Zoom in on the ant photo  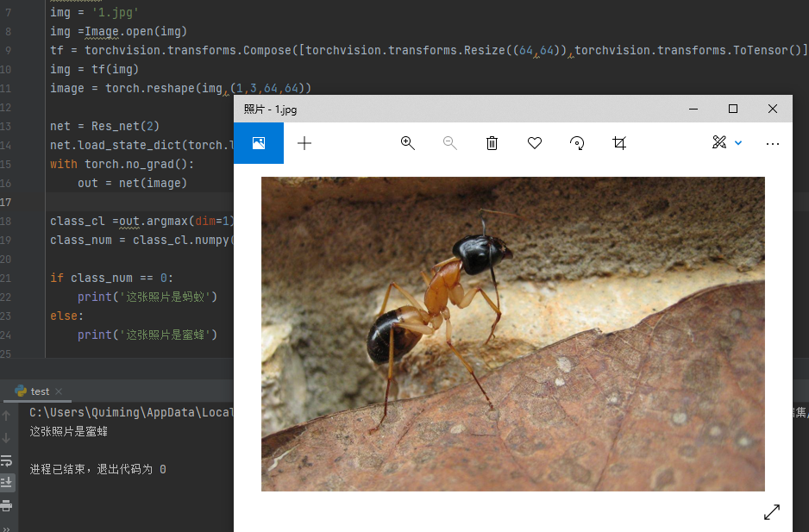point(408,143)
